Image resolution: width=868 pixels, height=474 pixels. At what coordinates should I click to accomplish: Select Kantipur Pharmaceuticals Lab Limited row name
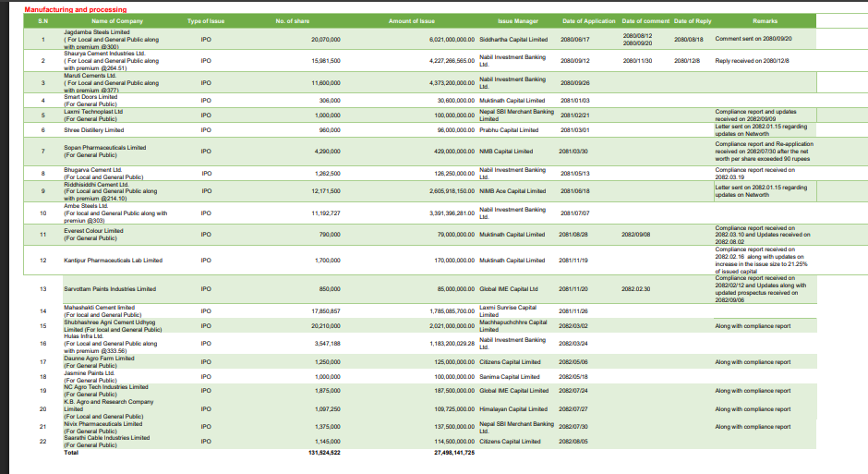click(x=113, y=261)
